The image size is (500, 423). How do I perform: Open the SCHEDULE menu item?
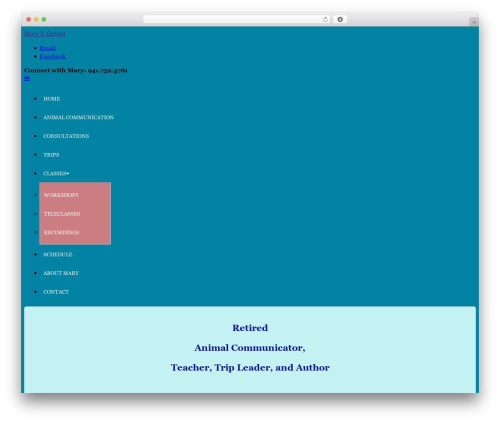pyautogui.click(x=58, y=254)
